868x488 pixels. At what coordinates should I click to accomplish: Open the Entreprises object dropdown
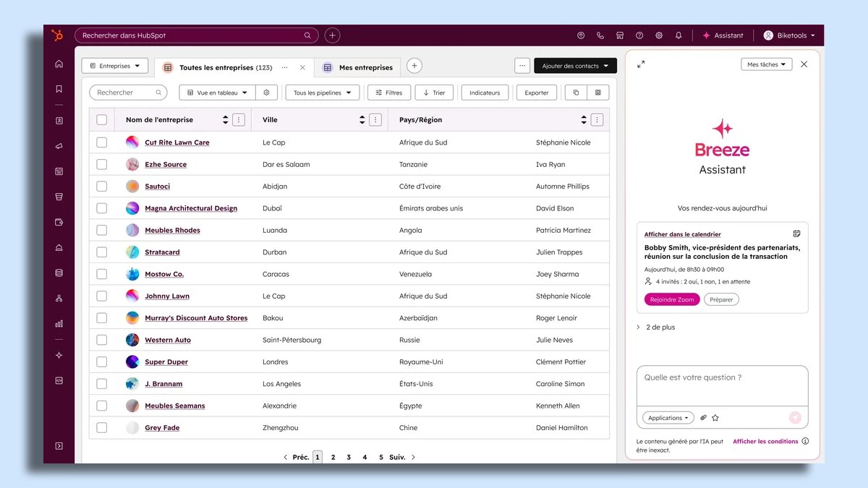[115, 66]
